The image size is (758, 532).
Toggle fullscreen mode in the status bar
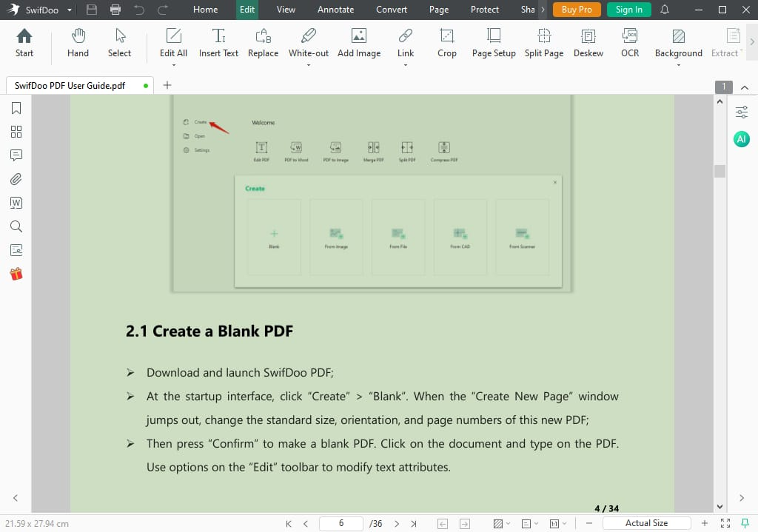pyautogui.click(x=725, y=523)
